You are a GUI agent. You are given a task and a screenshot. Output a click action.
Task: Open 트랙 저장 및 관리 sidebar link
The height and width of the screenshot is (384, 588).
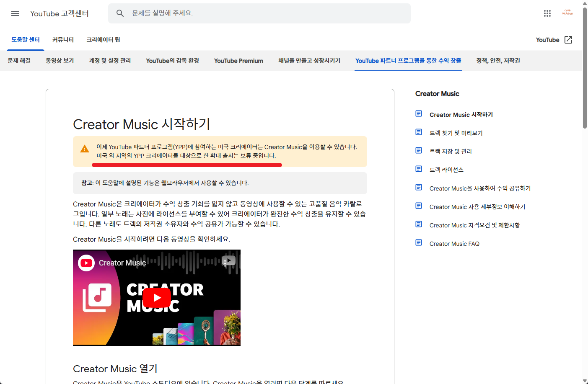click(x=451, y=152)
